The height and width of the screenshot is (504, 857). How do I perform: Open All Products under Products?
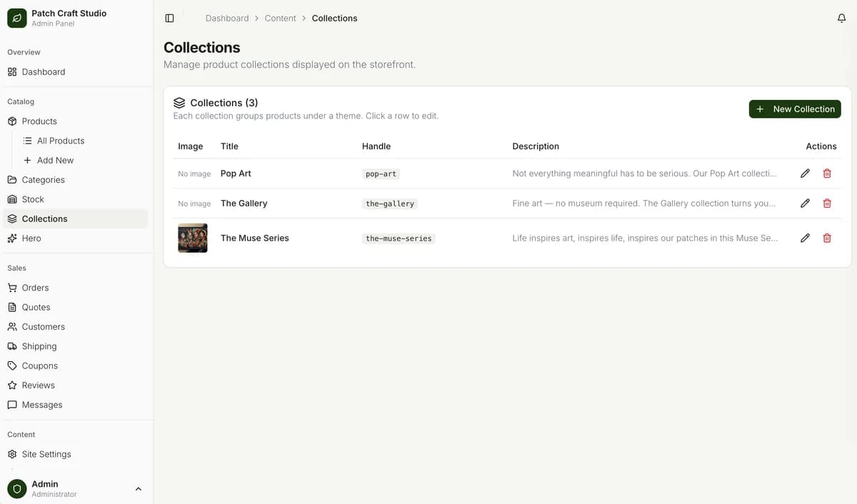(x=60, y=141)
